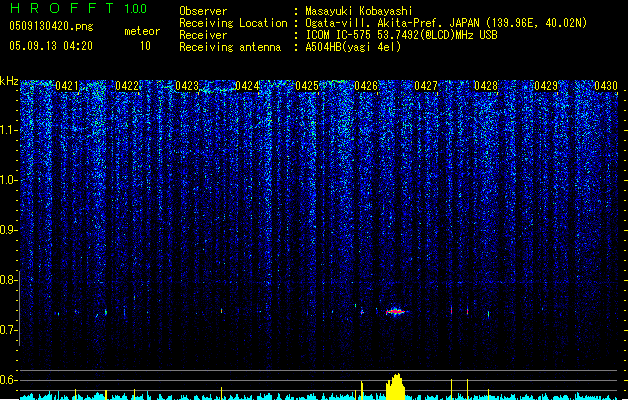Screen dimensions: 629x400
Task: Click the date and time 05.09.13 04:20
Action: 51,46
